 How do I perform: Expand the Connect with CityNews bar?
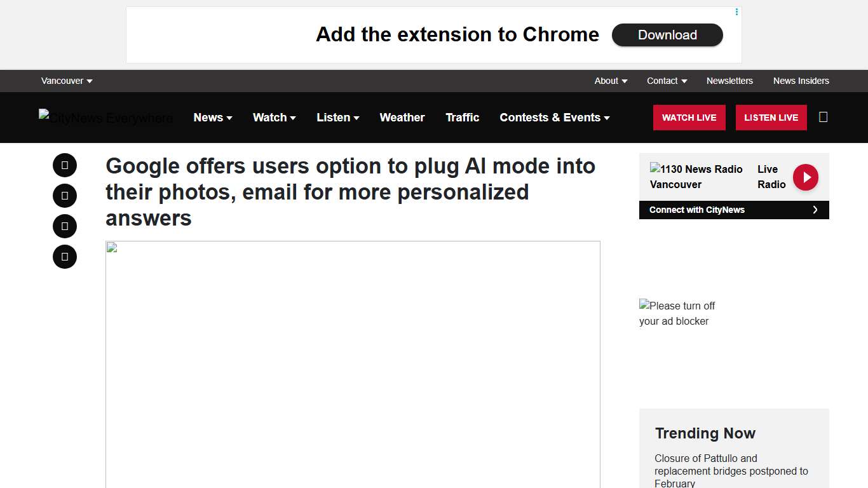point(733,210)
